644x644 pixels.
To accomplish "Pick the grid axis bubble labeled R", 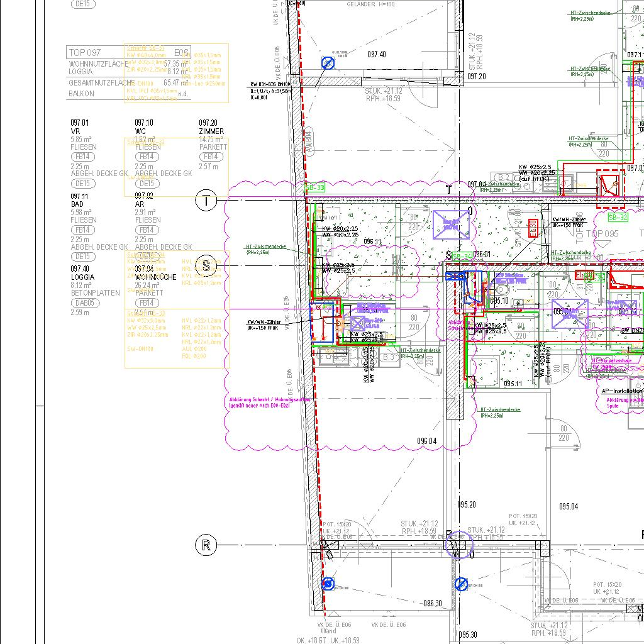I will click(x=206, y=545).
